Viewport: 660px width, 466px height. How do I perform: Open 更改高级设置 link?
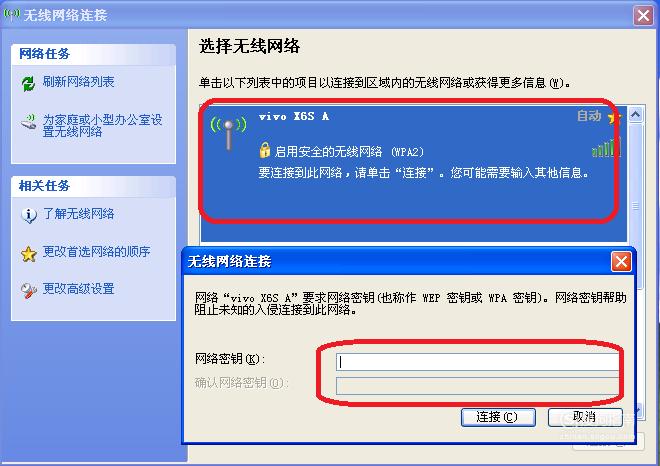coord(78,289)
